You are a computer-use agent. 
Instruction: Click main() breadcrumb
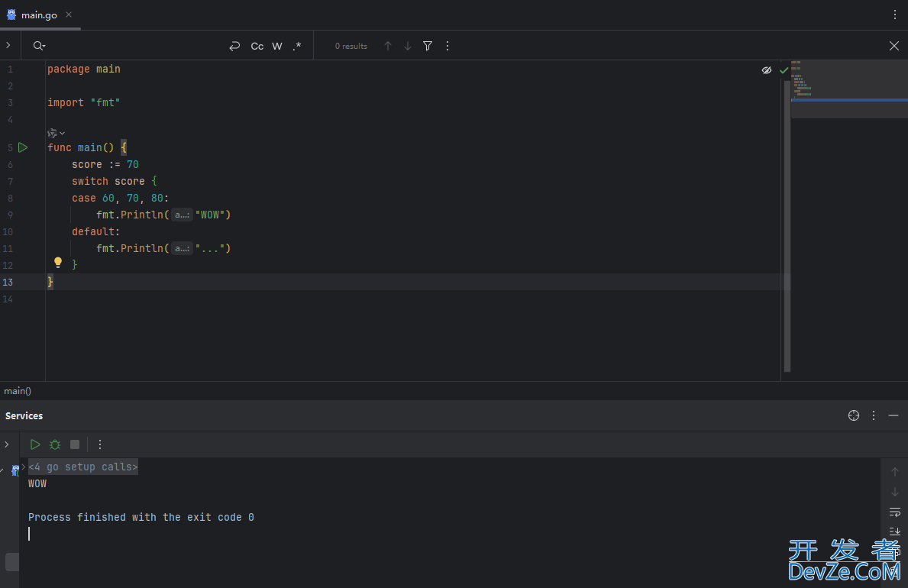18,391
